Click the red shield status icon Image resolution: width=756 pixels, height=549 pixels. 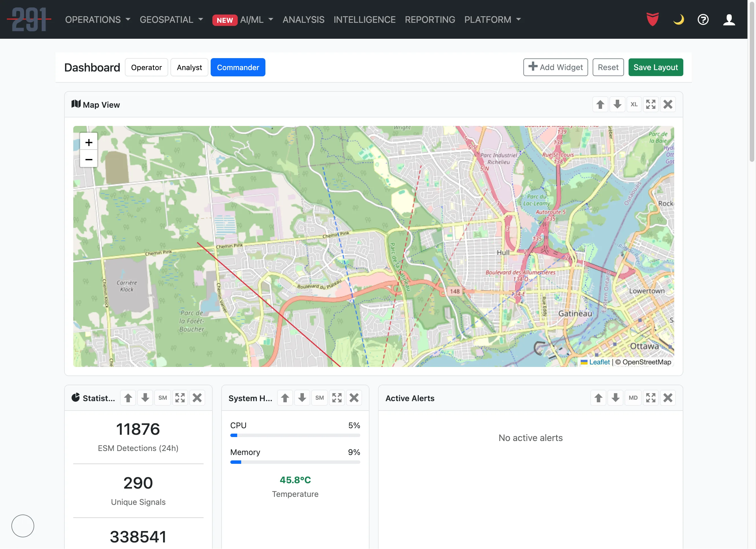652,19
